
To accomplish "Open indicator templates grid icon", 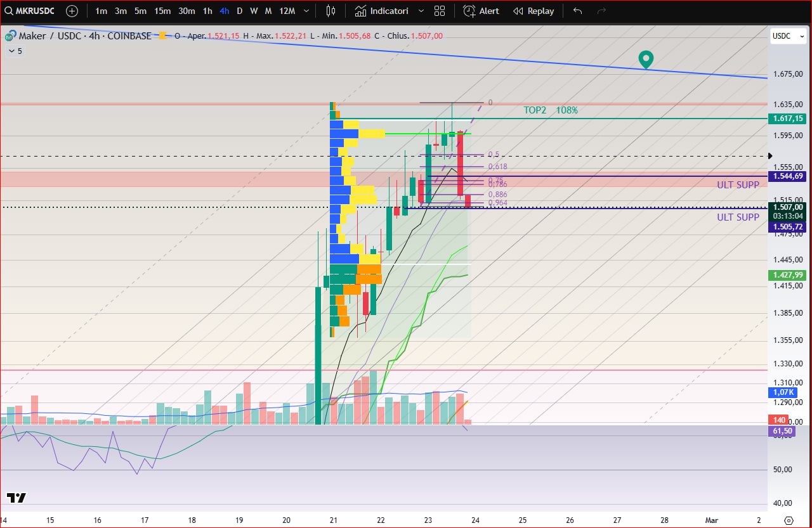I will (x=440, y=11).
